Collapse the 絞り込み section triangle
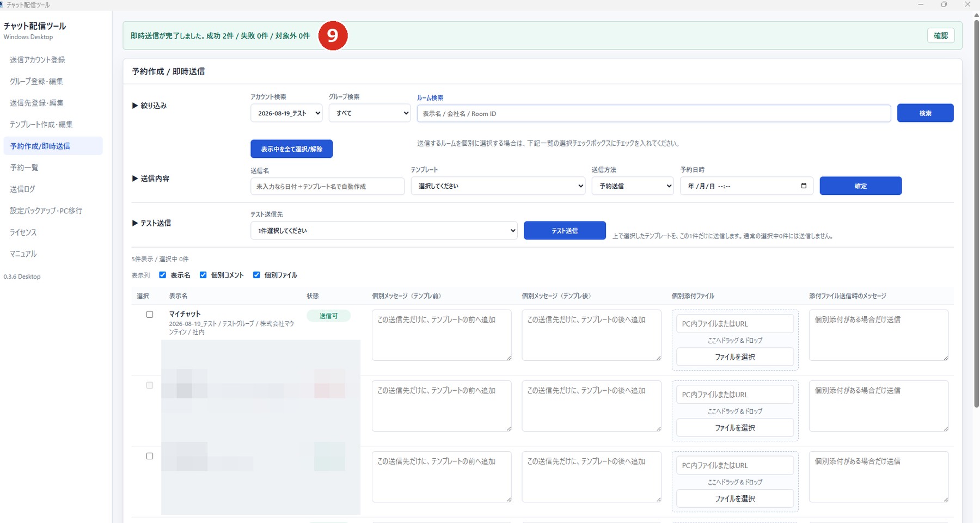980x523 pixels. click(x=135, y=106)
